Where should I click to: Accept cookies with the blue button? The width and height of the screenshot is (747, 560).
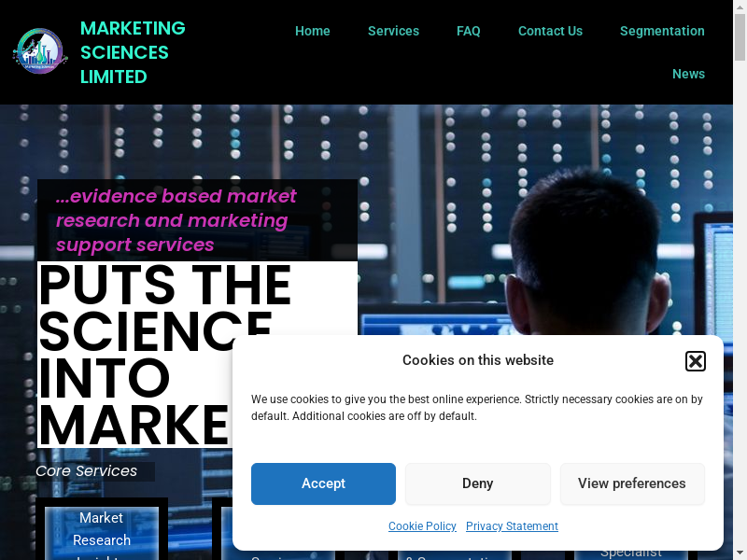pos(323,483)
